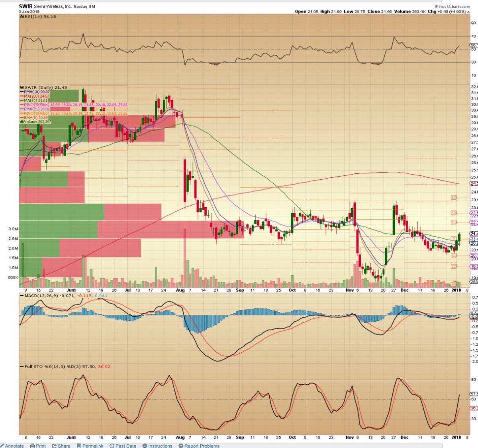Toggle the PIVOTS(Fibo) overlay
The width and height of the screenshot is (478, 448).
(x=22, y=104)
